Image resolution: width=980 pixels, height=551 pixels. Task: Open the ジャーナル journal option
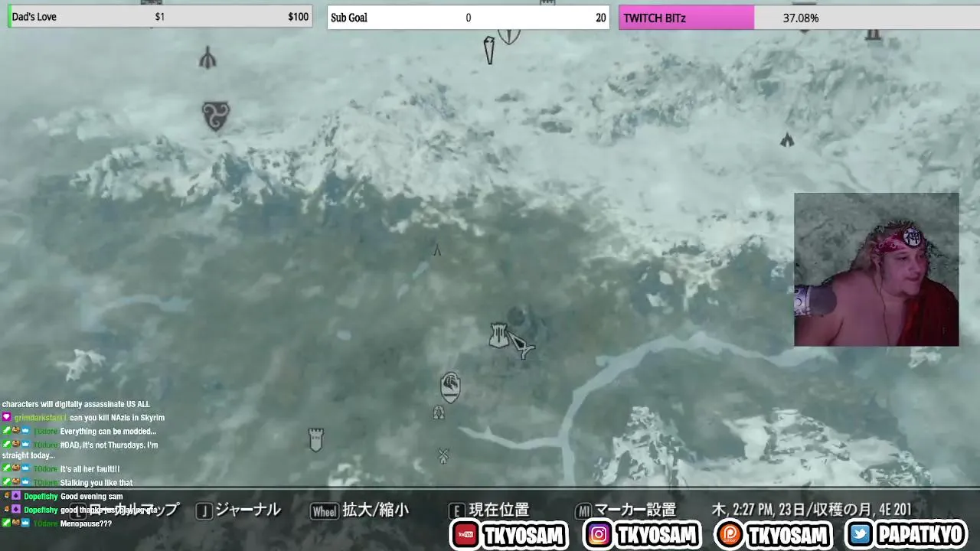[x=248, y=510]
